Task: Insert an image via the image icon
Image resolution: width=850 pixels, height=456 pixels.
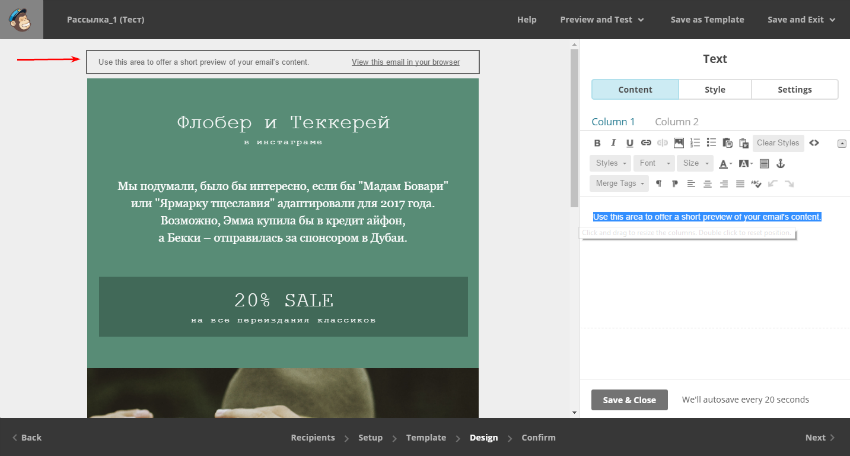Action: [x=679, y=143]
